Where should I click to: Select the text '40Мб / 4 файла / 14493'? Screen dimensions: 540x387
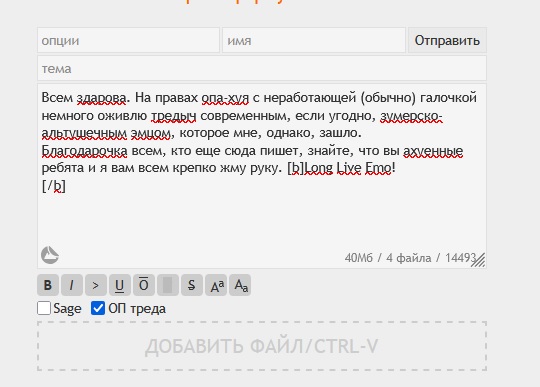(410, 258)
